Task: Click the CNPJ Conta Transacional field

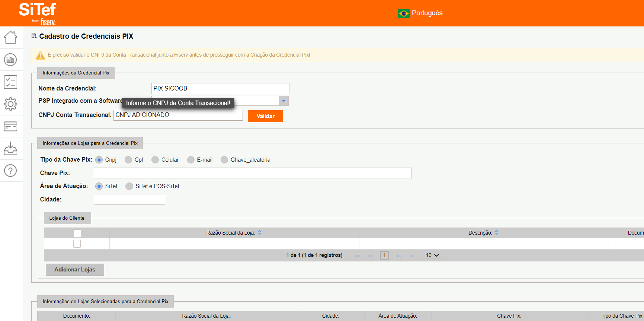Action: (x=178, y=115)
